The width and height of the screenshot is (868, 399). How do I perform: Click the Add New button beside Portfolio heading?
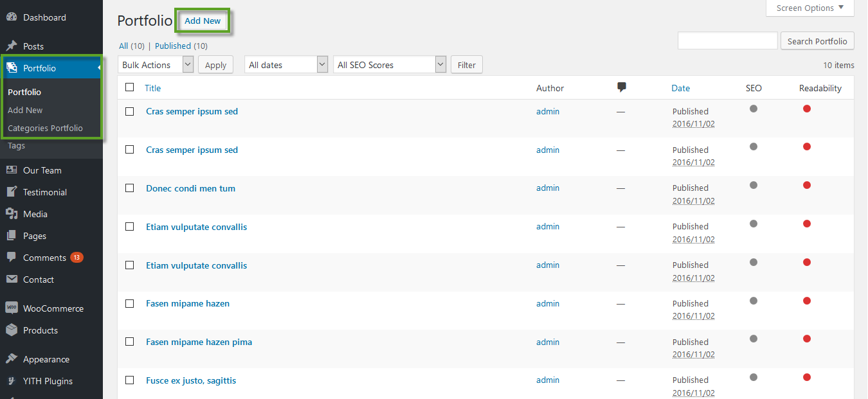[x=203, y=21]
